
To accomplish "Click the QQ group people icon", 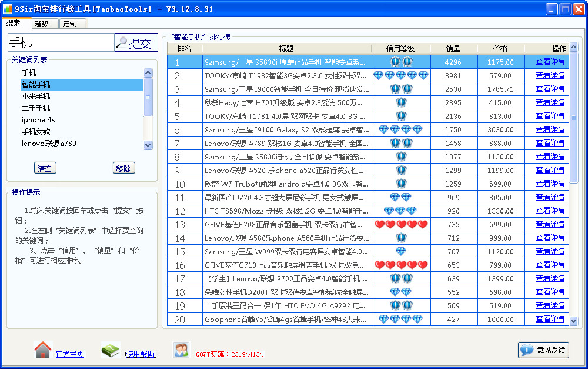I will point(182,350).
